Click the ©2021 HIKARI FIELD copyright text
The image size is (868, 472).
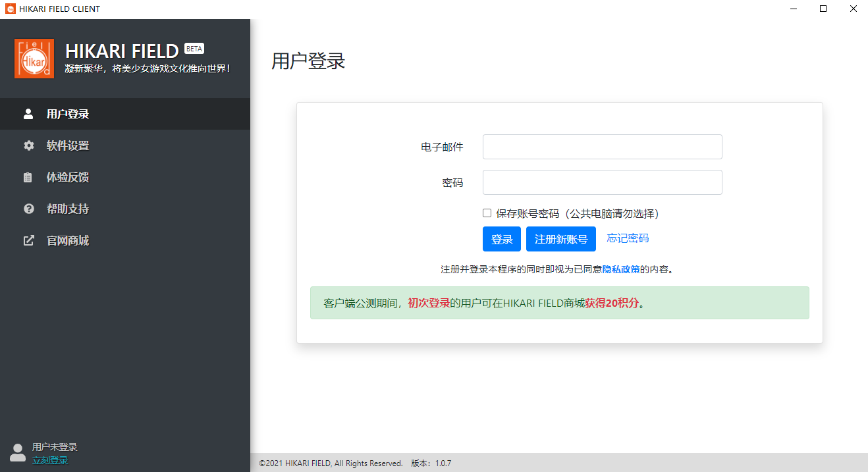click(x=331, y=463)
